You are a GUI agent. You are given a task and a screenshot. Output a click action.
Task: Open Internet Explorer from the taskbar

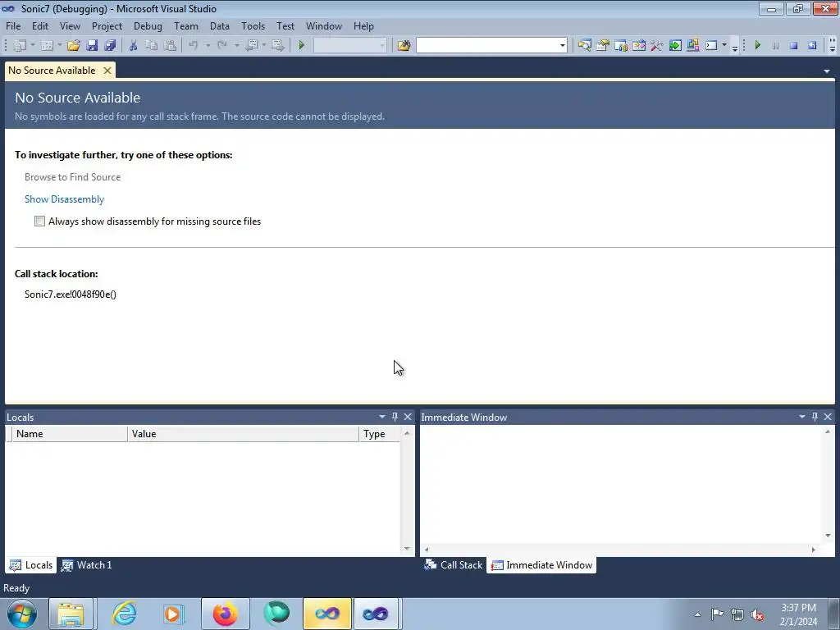pos(124,614)
